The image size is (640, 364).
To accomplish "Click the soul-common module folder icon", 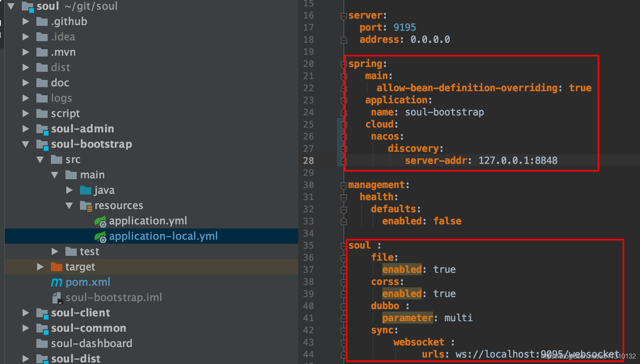I will (x=42, y=328).
